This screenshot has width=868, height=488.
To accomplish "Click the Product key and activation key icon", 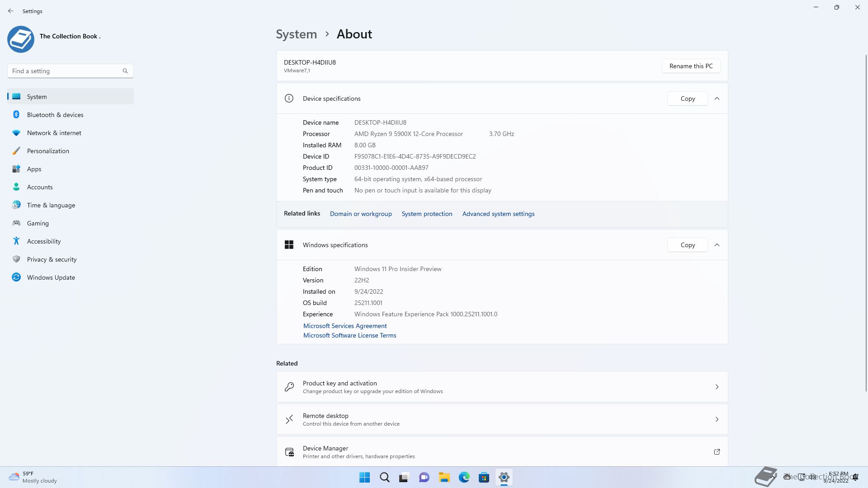I will 289,387.
